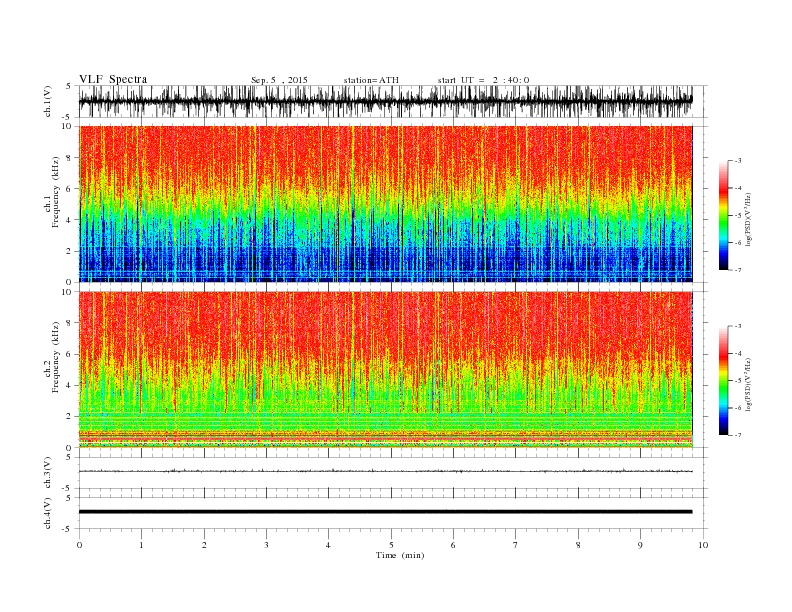Click the "ch.1 Frequency (kHz)" axis label
Viewport: 792px width, 612px height.
pyautogui.click(x=52, y=192)
